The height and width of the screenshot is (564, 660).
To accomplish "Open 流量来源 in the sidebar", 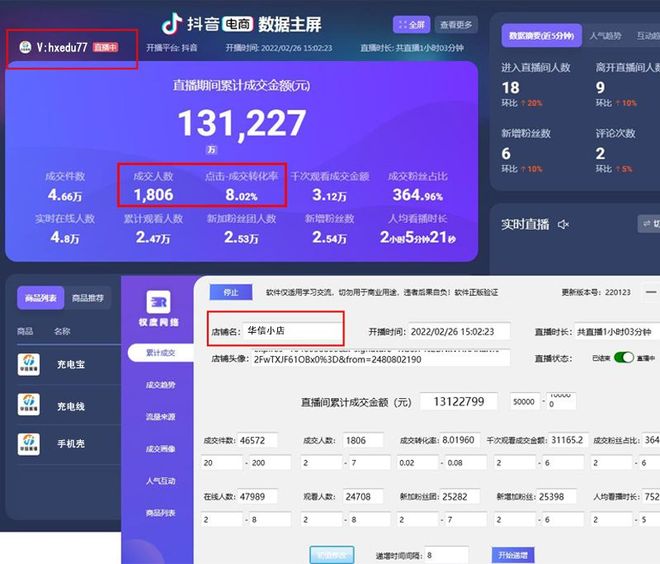I will click(160, 416).
